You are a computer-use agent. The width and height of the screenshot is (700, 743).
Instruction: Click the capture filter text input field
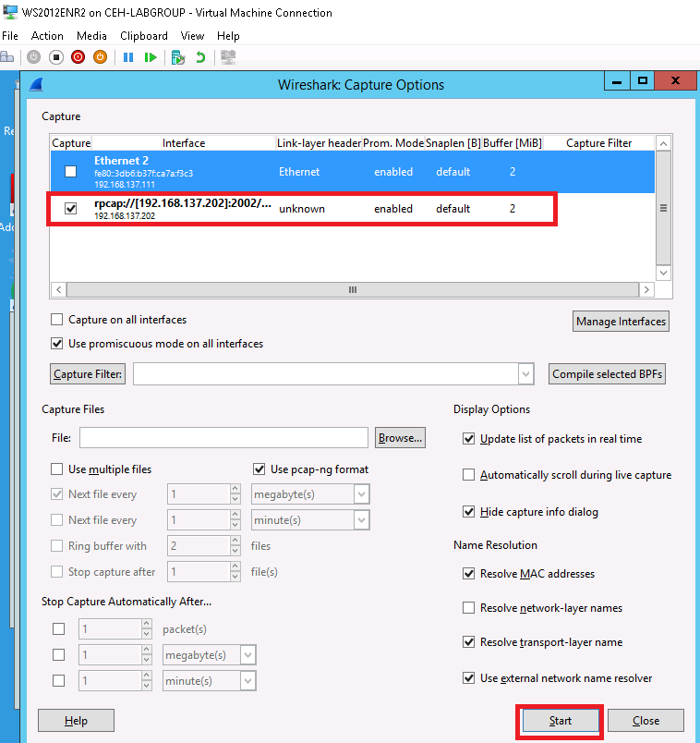(326, 374)
